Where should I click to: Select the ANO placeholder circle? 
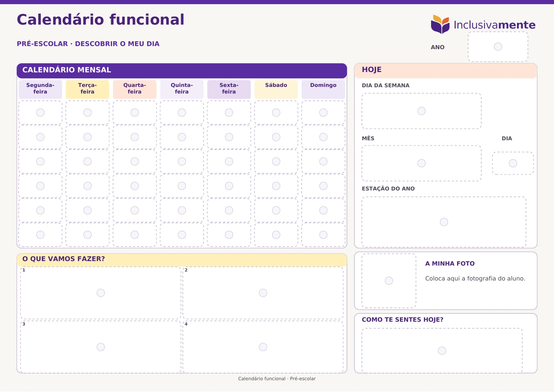coord(498,47)
